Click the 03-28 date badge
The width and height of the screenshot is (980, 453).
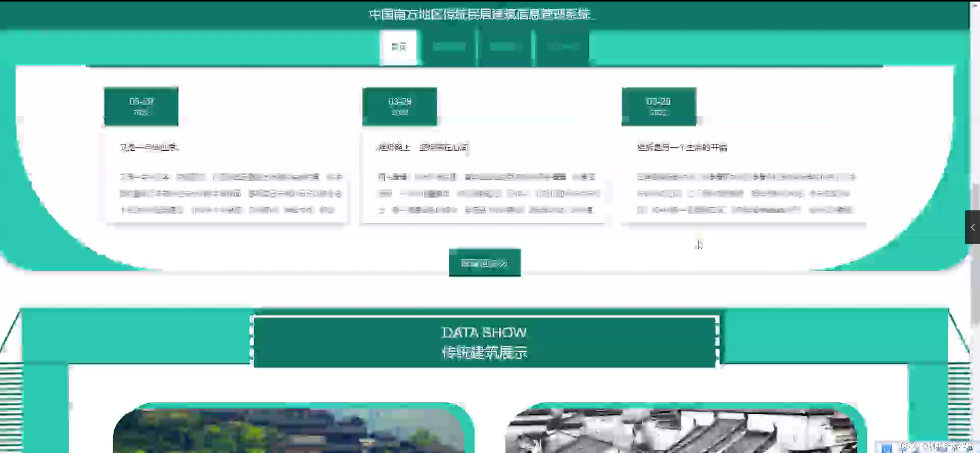[400, 107]
